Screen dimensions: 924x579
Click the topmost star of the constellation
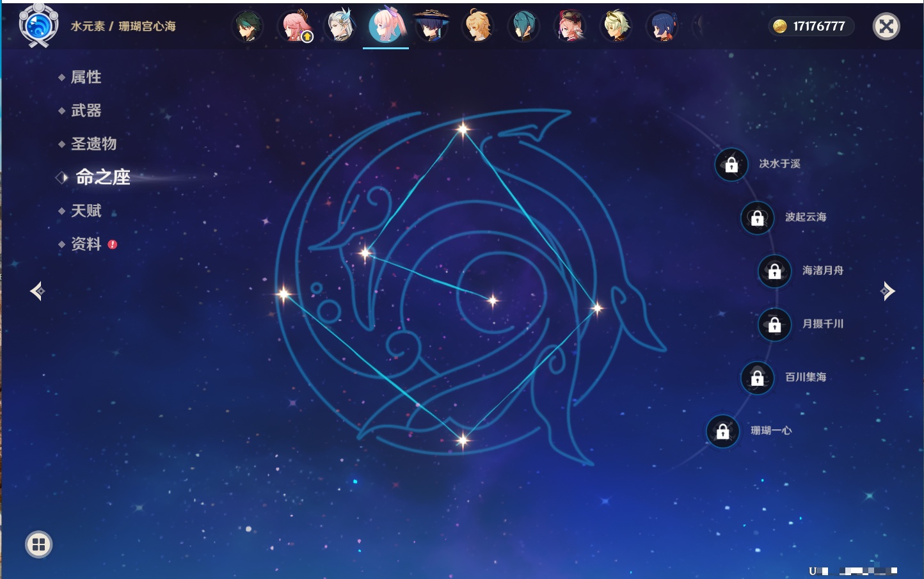pos(463,129)
